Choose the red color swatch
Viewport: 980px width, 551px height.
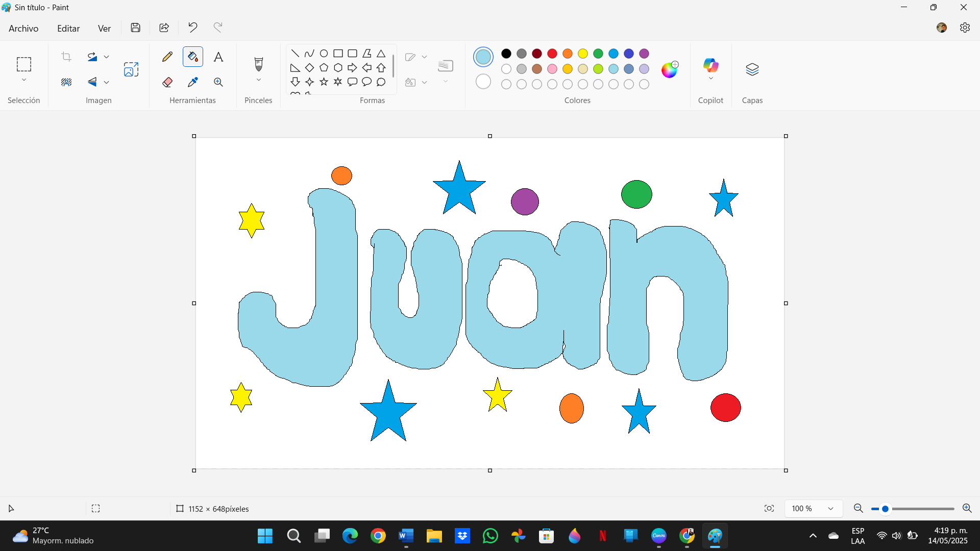552,54
